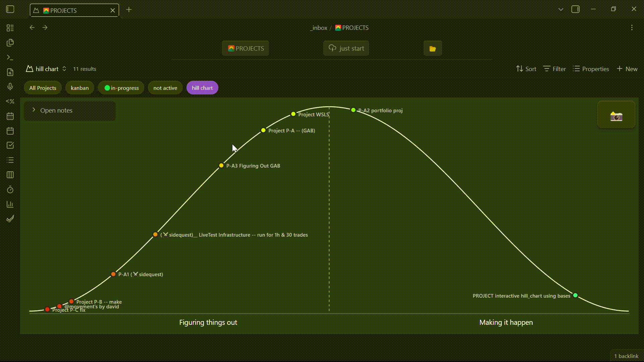The height and width of the screenshot is (362, 644).
Task: Open the files copy icon in sidebar
Action: (10, 43)
